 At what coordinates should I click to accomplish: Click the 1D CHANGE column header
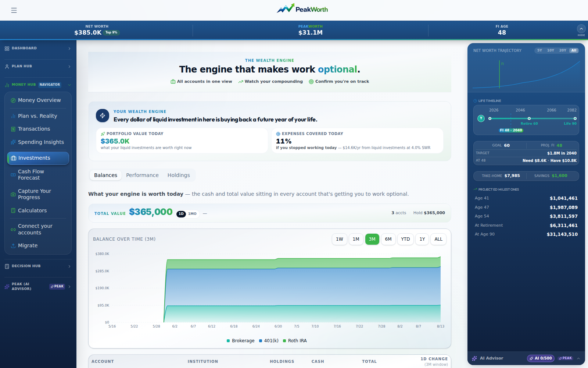click(434, 359)
